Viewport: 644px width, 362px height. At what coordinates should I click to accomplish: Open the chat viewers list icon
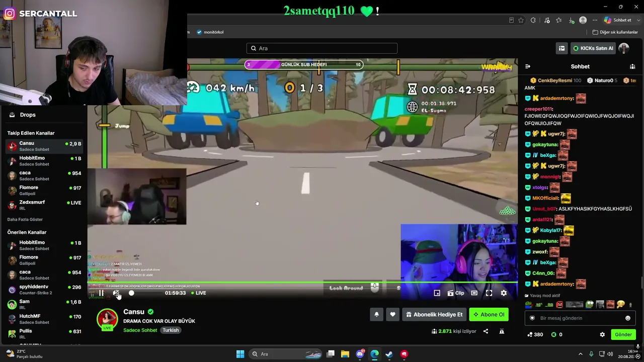[632, 66]
